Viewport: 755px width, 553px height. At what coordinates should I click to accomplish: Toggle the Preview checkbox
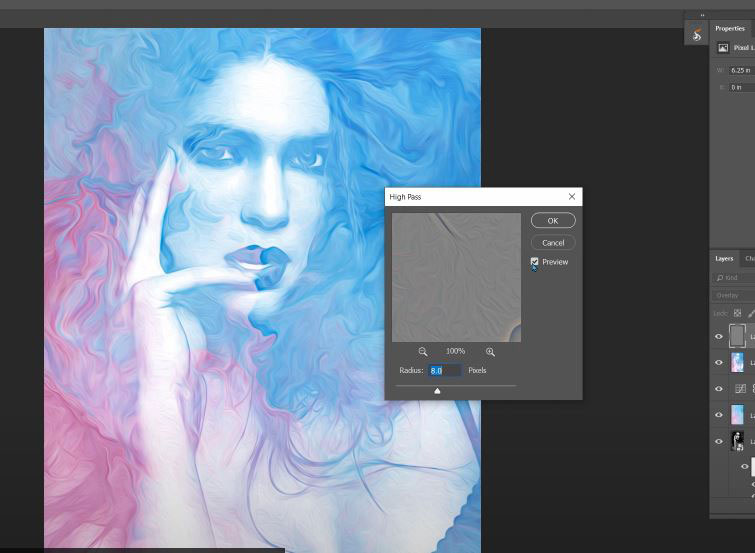point(535,262)
